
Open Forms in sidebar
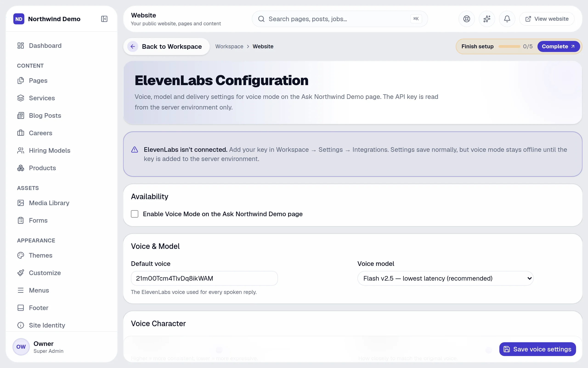pyautogui.click(x=62, y=220)
